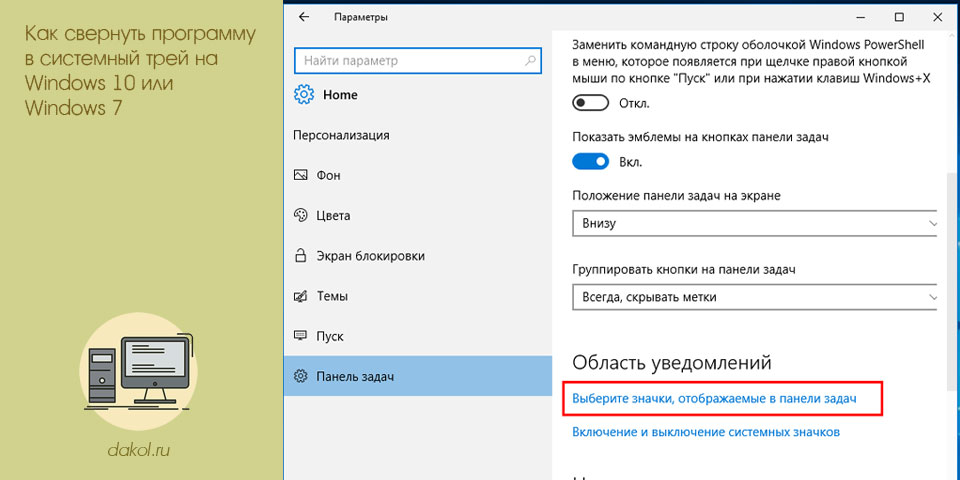The image size is (960, 480).
Task: Click the Область уведомлений heading
Action: pyautogui.click(x=671, y=362)
